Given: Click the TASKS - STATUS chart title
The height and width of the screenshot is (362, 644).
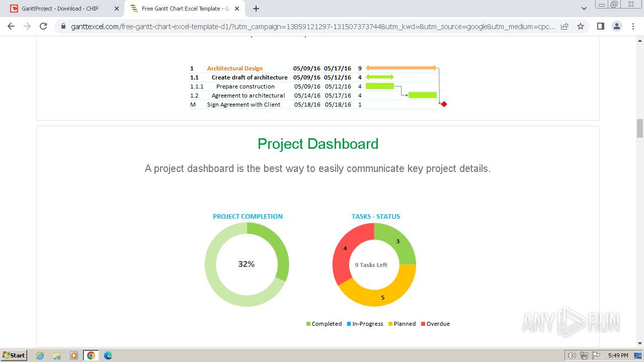Looking at the screenshot, I should click(x=376, y=216).
